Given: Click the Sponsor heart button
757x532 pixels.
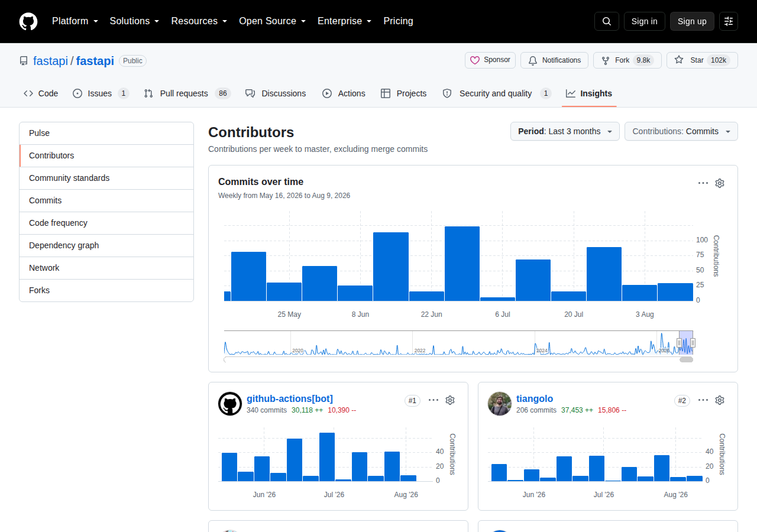Looking at the screenshot, I should click(x=490, y=60).
